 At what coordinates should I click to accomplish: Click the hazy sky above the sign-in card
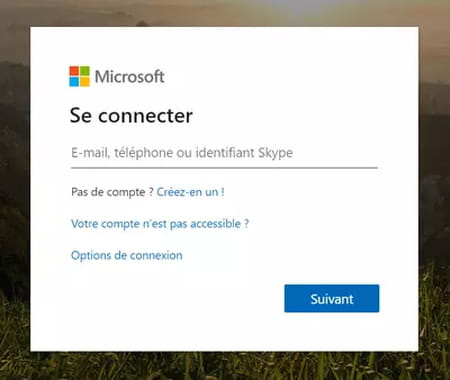pos(225,13)
